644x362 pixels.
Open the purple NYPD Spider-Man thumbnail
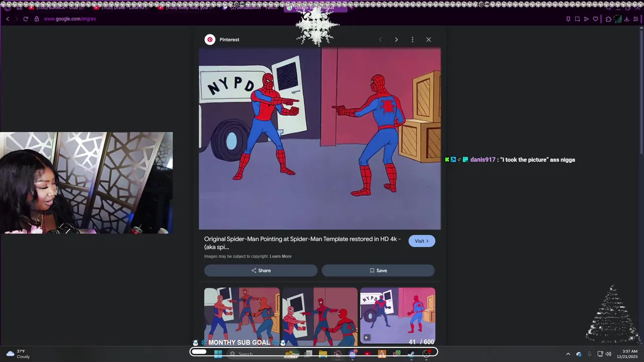click(x=398, y=316)
